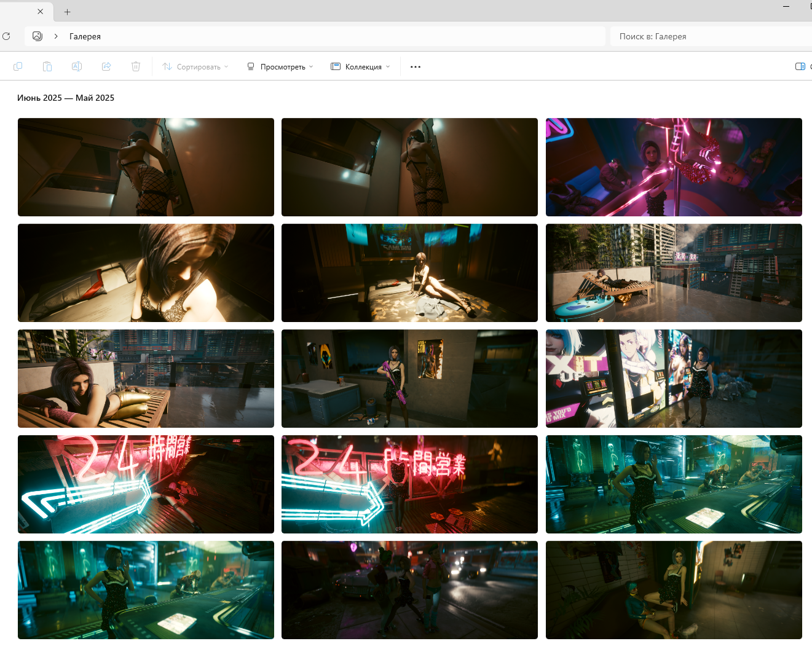Toggle the details pane icon
This screenshot has width=812, height=649.
click(800, 66)
